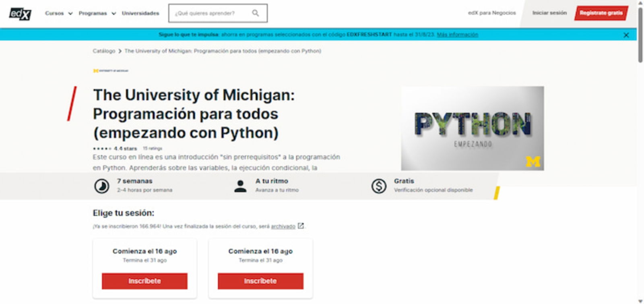Click 'Verificación opcional disponible' text
The width and height of the screenshot is (644, 304).
pyautogui.click(x=433, y=190)
